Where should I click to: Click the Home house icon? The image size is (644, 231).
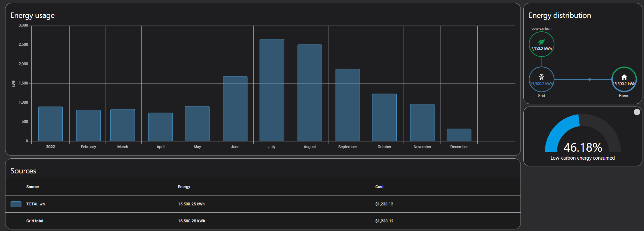point(624,77)
